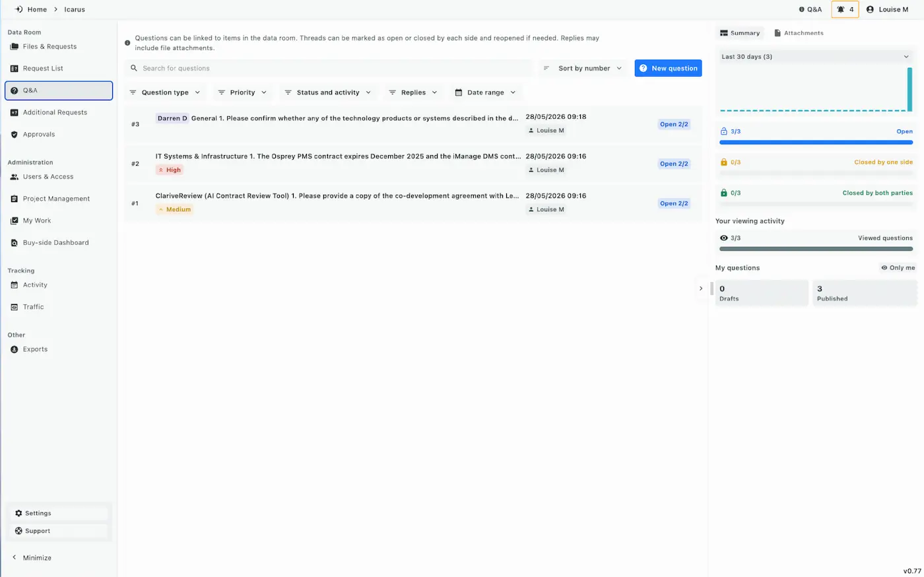Click the Closed by both parties label

[x=877, y=193]
